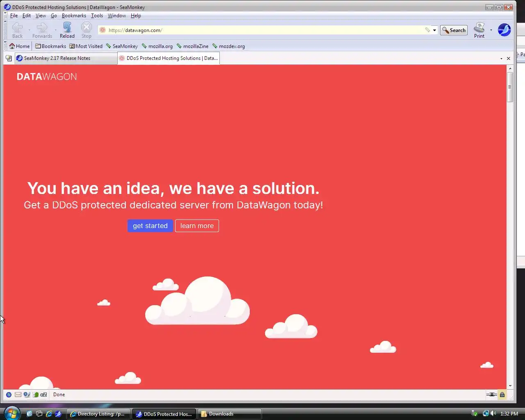Screen dimensions: 525x420
Task: Click the DATAWAGON logo on the page
Action: tap(47, 77)
